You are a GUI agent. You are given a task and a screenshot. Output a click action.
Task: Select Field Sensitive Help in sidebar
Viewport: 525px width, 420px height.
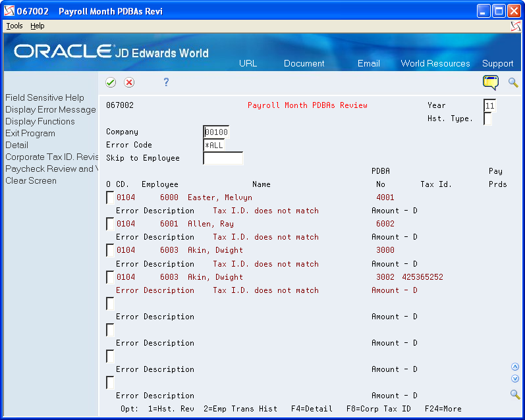(x=45, y=97)
